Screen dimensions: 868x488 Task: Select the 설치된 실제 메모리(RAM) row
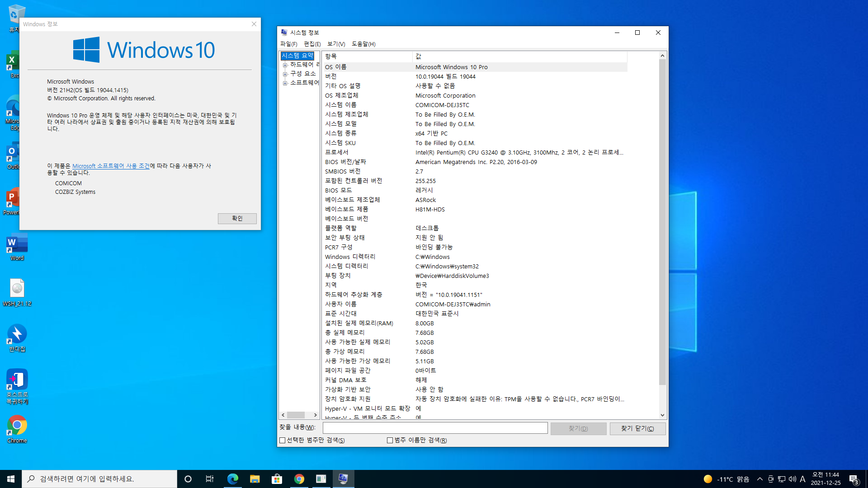tap(475, 323)
